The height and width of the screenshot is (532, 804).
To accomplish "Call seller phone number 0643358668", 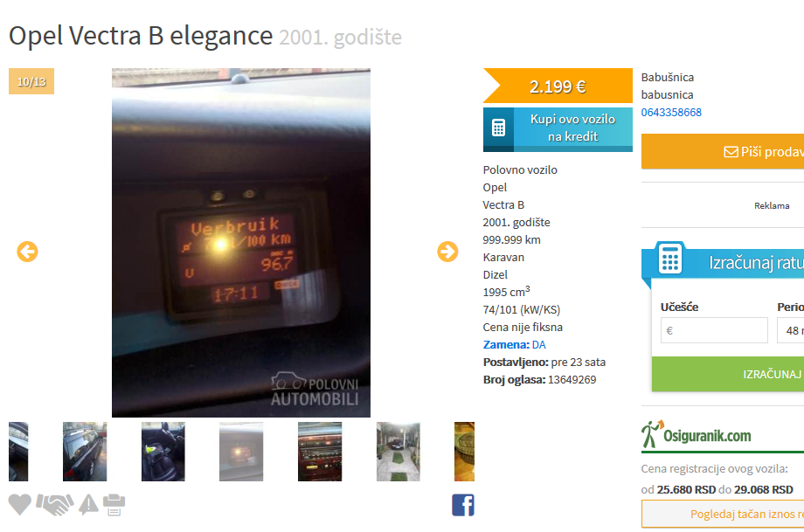I will pyautogui.click(x=671, y=112).
